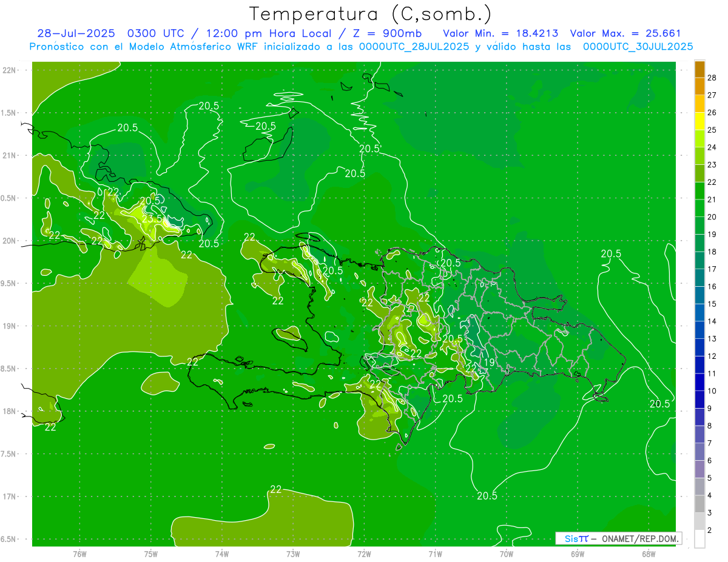
Task: Click the '71W' longitude axis label
Action: 435,554
